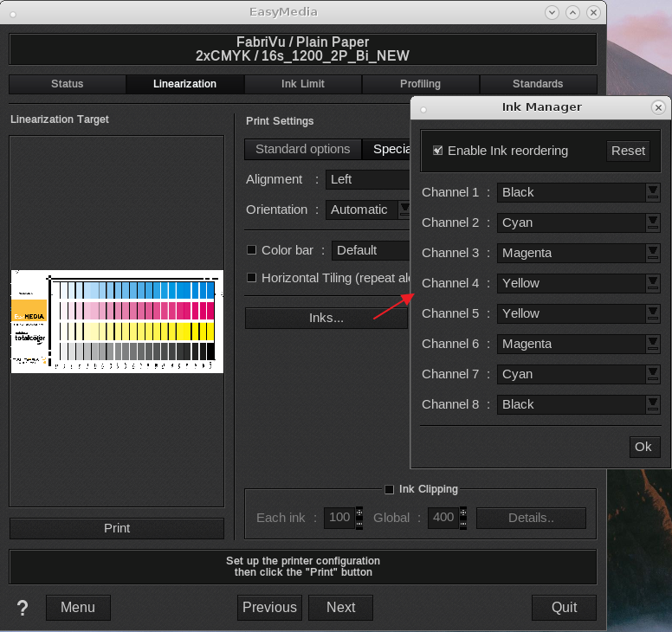Click Channel 1 dropdown arrow icon
The width and height of the screenshot is (672, 632).
(x=653, y=192)
